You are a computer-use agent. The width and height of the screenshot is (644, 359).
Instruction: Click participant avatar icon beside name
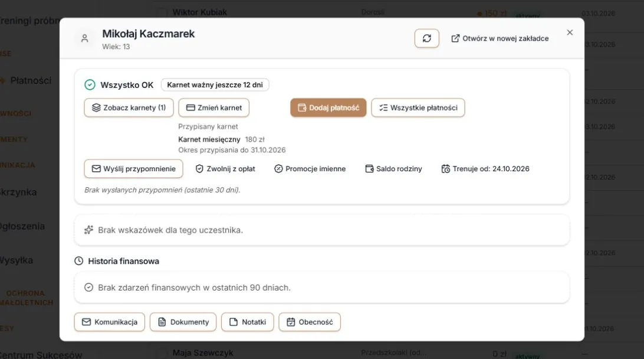[x=84, y=38]
